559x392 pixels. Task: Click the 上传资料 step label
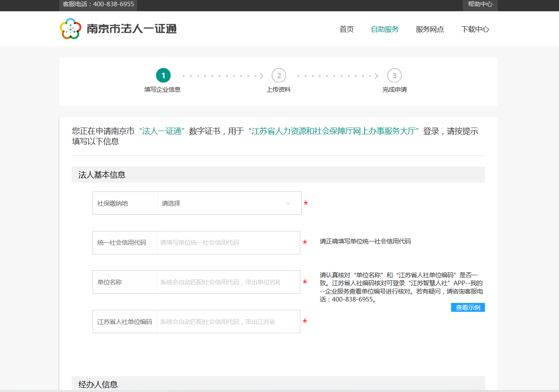pyautogui.click(x=278, y=90)
